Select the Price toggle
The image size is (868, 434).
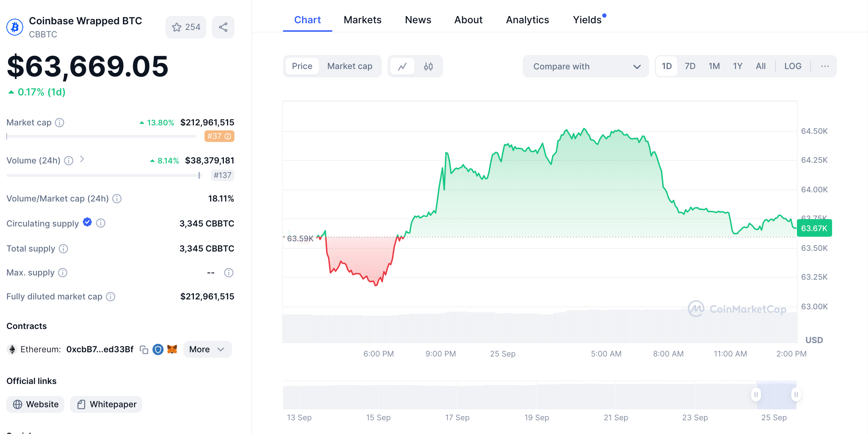tap(302, 66)
